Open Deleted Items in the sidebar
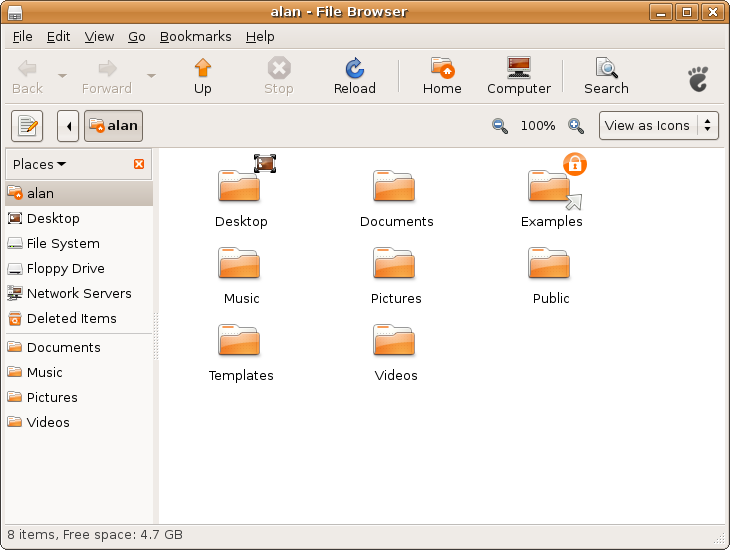Viewport: 730px width, 550px height. point(79,319)
